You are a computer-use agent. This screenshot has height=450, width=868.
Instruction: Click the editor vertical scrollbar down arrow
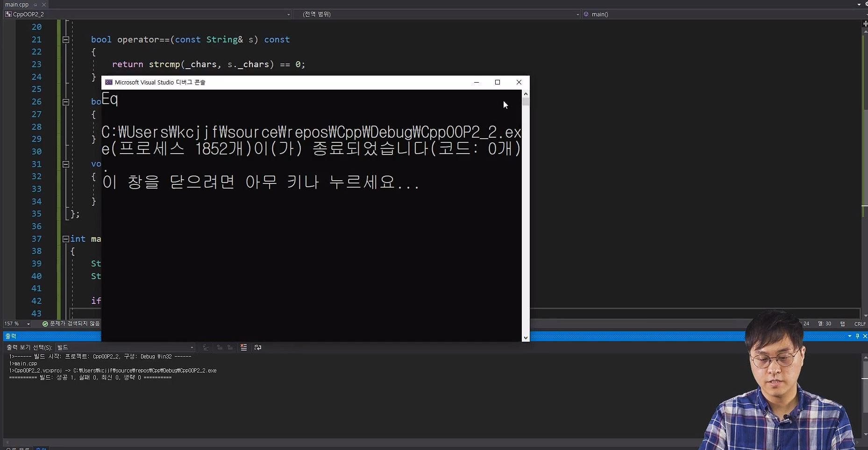pos(865,316)
